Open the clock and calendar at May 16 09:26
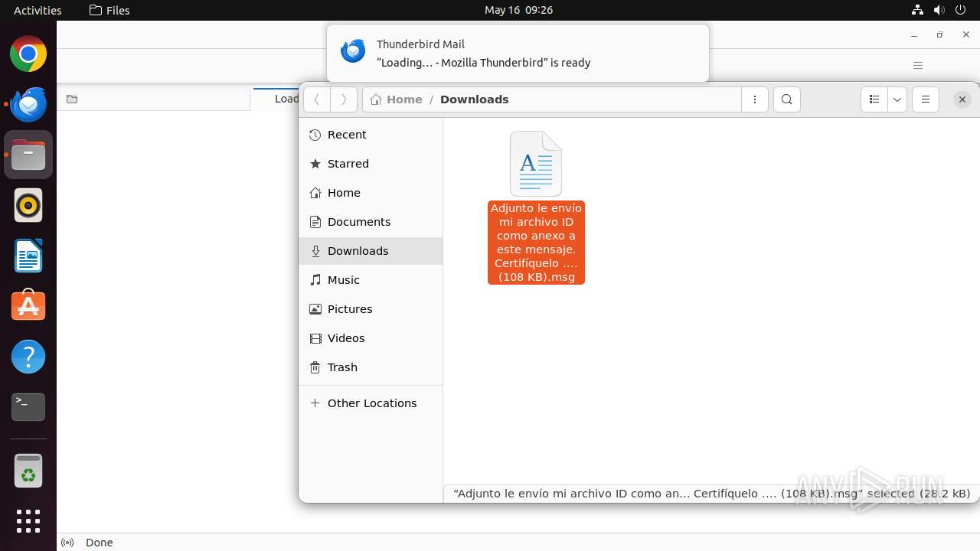The height and width of the screenshot is (551, 980). [518, 10]
